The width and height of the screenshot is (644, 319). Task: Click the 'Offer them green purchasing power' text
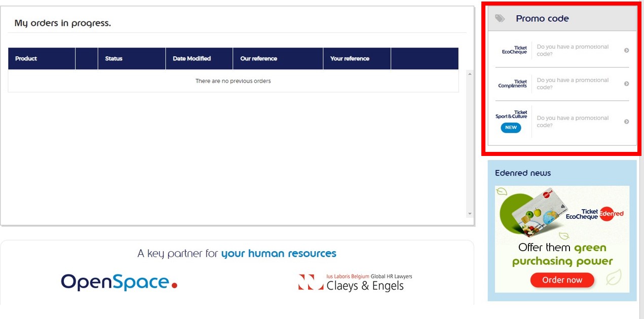click(x=562, y=254)
